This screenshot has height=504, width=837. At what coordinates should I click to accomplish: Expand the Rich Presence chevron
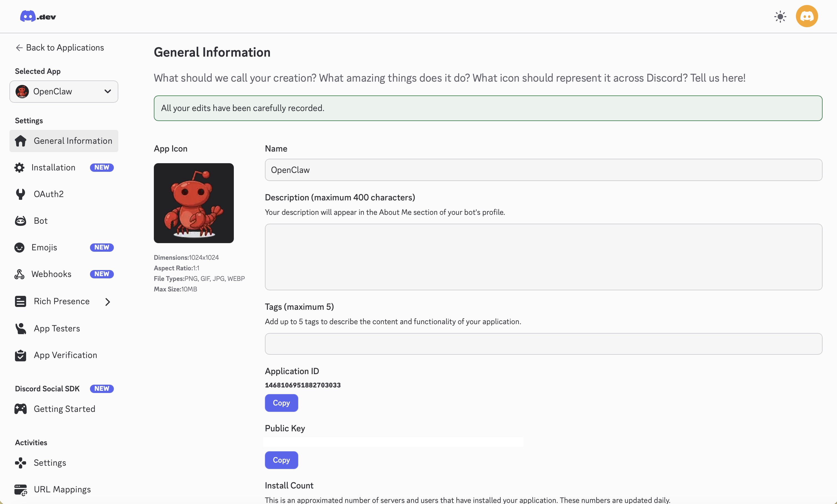click(x=108, y=302)
